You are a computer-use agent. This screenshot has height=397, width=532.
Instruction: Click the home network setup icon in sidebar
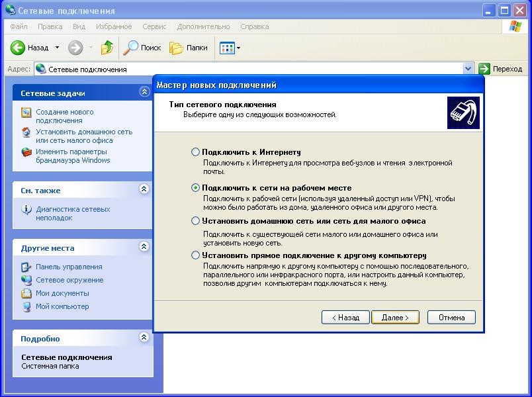(26, 132)
